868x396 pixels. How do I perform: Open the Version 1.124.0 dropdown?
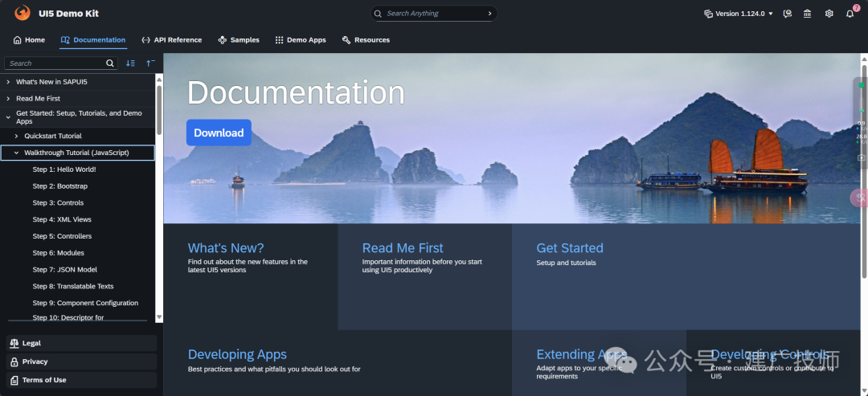click(739, 14)
